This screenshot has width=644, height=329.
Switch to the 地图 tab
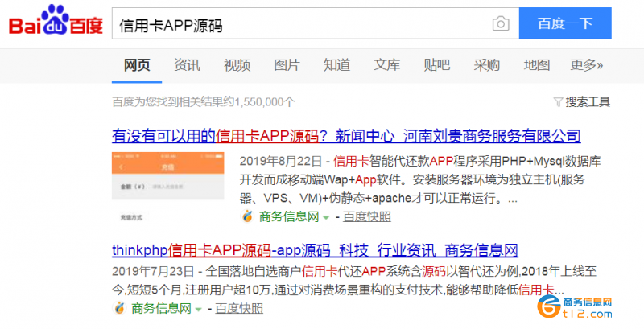click(x=537, y=65)
